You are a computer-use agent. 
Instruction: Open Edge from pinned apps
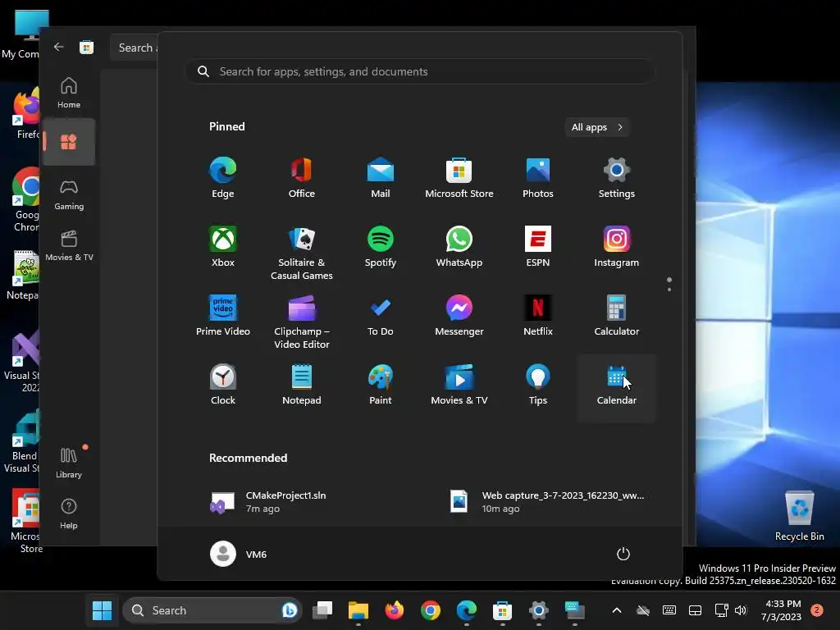[223, 178]
